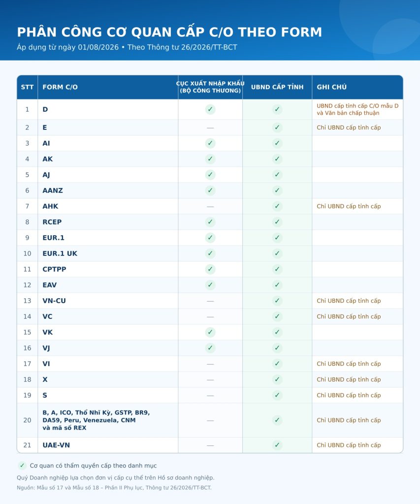Click form name VN-CU
420x504 pixels.
(54, 301)
